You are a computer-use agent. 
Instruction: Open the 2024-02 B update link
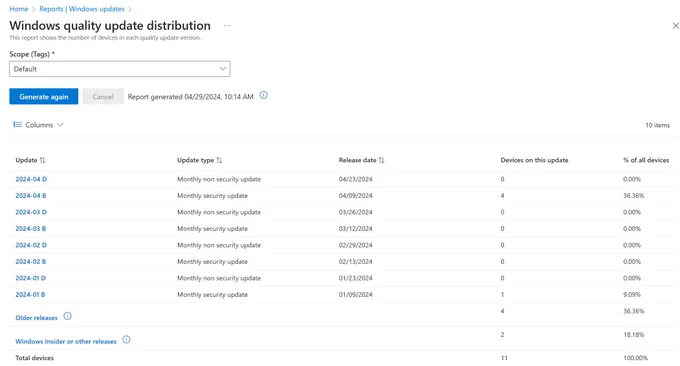pyautogui.click(x=31, y=261)
